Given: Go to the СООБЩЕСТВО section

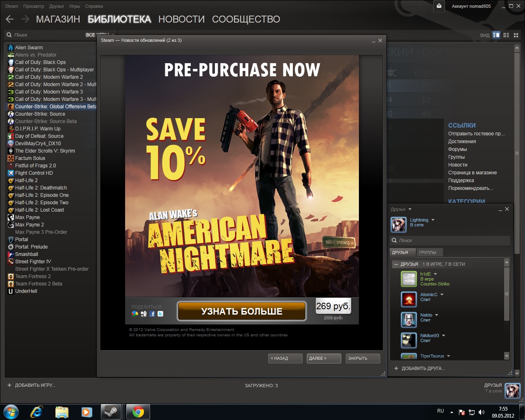Looking at the screenshot, I should (246, 19).
